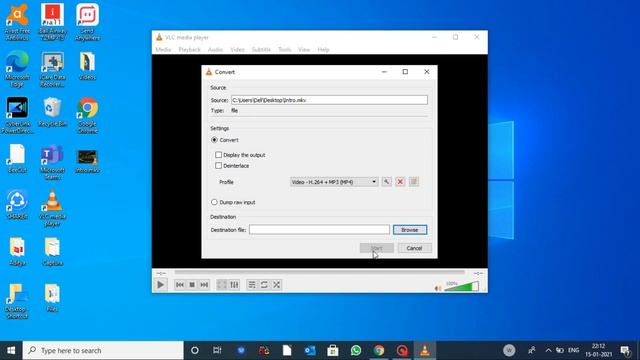Viewport: 640px width, 360px height.
Task: Open Chrome from taskbar
Action: (x=379, y=350)
